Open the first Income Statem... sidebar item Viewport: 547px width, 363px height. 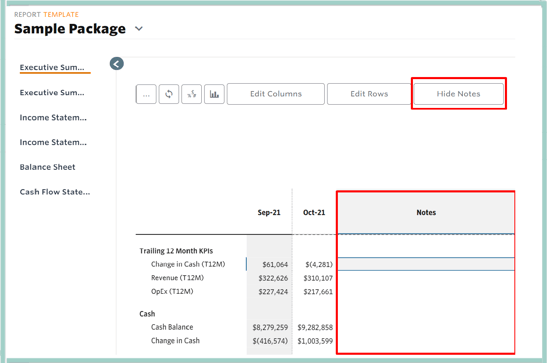click(53, 118)
